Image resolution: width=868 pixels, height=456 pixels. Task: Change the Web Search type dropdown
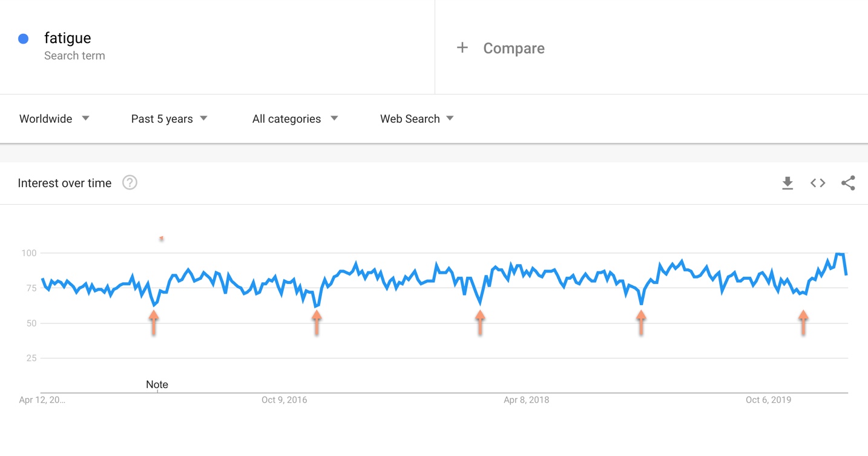tap(417, 119)
